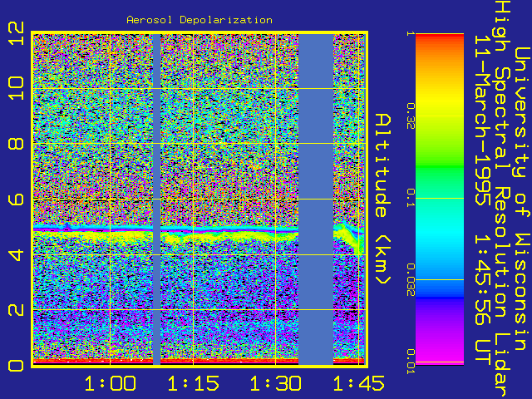Click the colorbar label 0.1
The height and width of the screenshot is (399, 532).
pos(411,198)
